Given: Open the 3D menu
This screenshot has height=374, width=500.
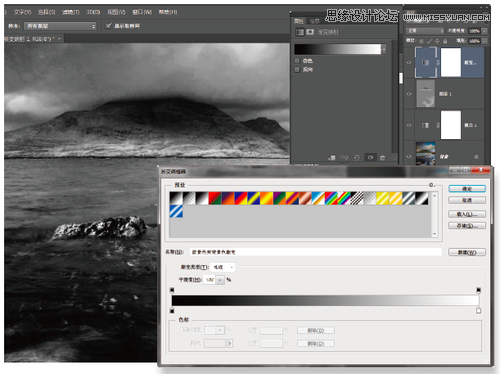Looking at the screenshot, I should 93,12.
